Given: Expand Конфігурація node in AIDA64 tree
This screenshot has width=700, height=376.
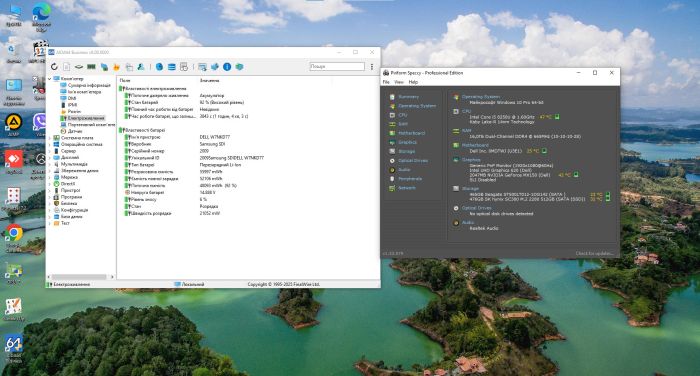Looking at the screenshot, I should click(50, 209).
